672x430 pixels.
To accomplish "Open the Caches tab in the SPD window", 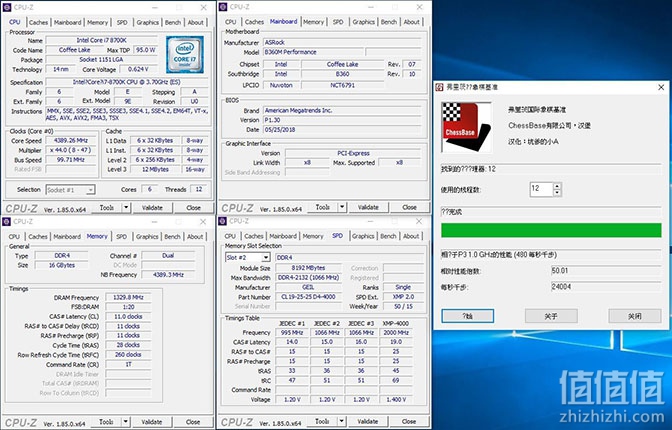I will (x=254, y=236).
